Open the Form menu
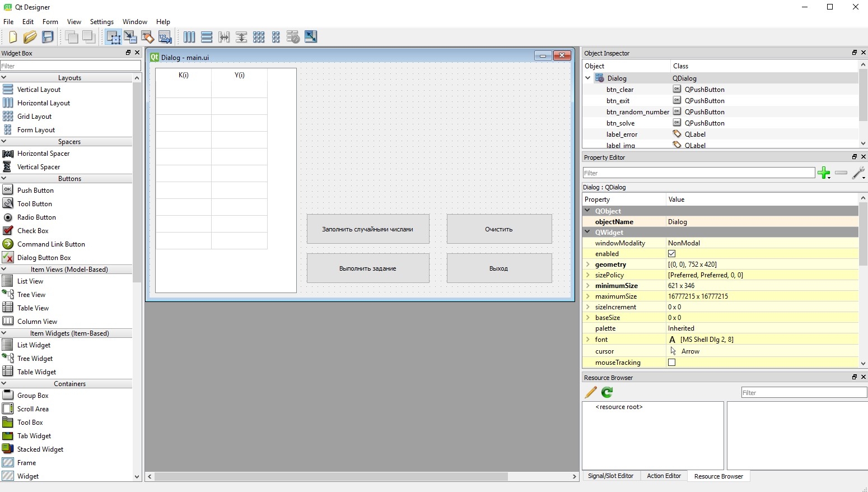 click(50, 22)
